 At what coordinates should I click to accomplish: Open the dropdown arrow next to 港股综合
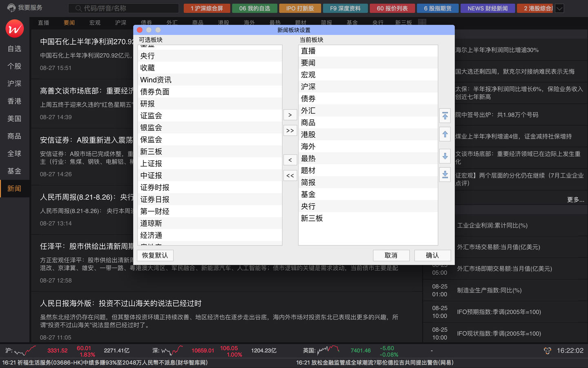pyautogui.click(x=559, y=8)
